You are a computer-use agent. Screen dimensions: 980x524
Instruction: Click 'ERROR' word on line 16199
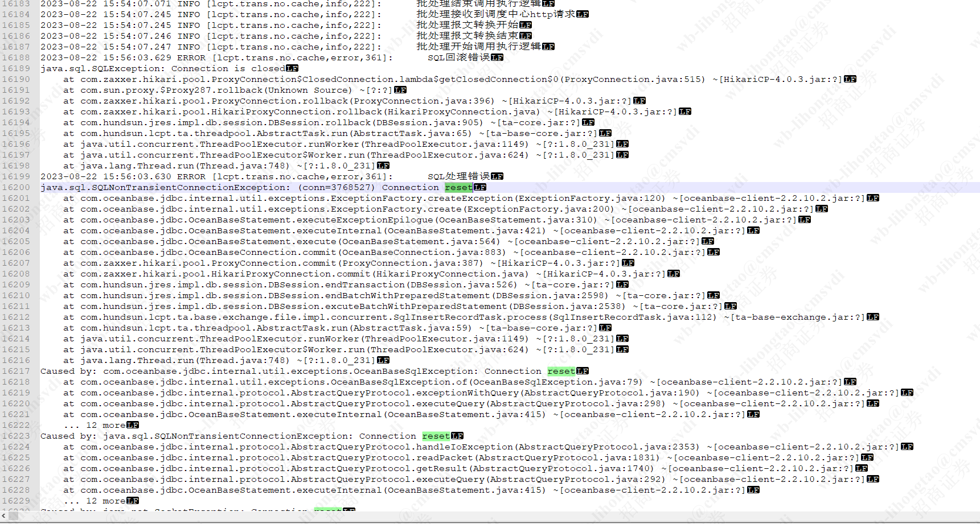click(191, 176)
